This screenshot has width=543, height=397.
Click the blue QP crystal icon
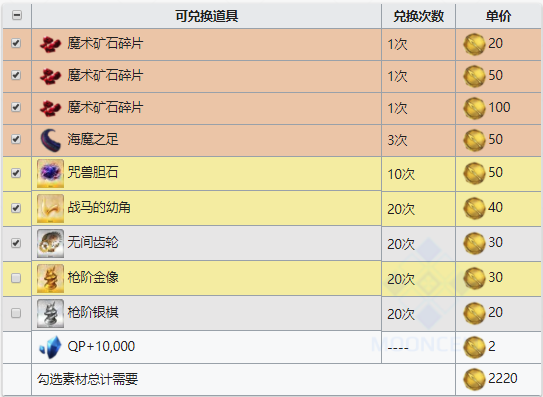(x=51, y=347)
